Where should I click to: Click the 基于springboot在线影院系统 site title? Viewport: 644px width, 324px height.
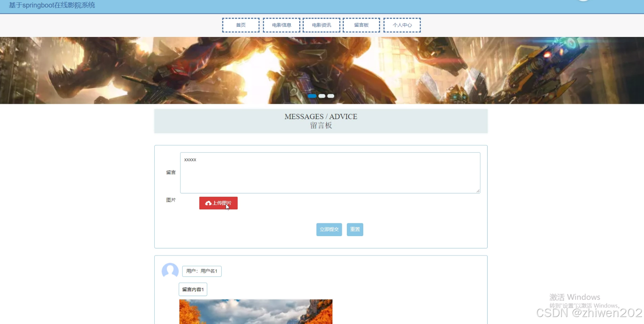tap(52, 5)
